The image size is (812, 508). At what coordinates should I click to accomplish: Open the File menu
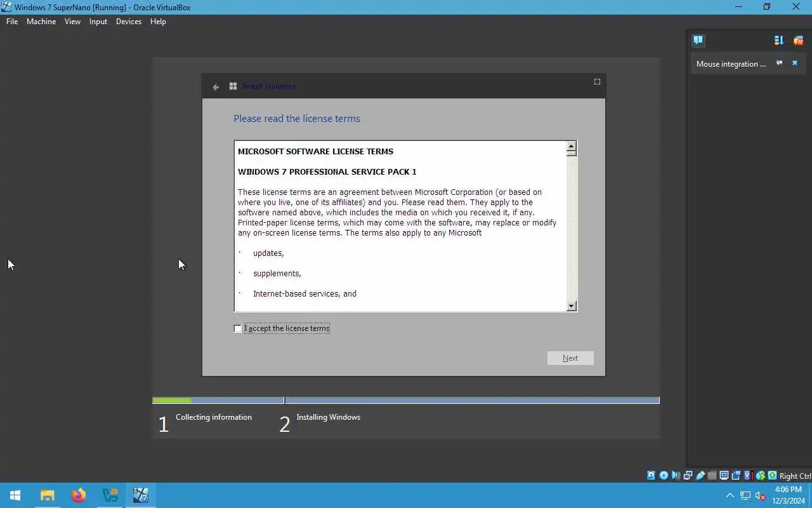tap(12, 21)
